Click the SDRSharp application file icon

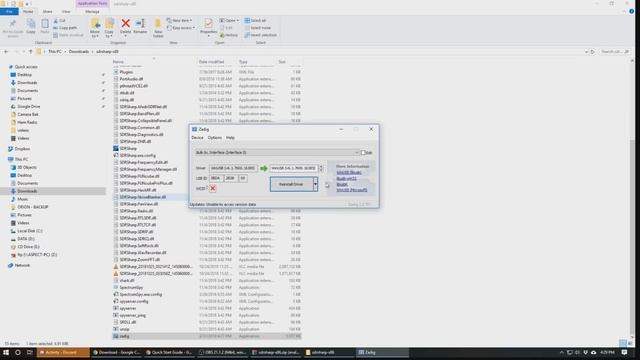(116, 148)
